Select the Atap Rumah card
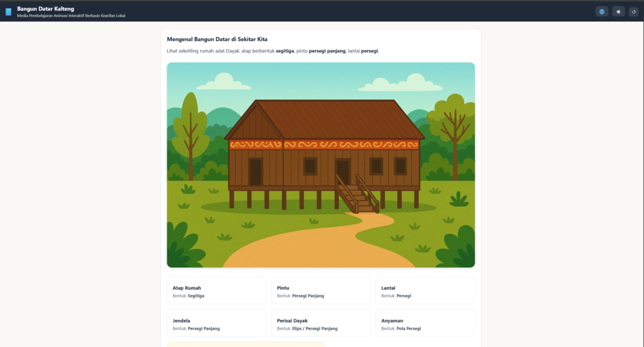The image size is (644, 347). point(216,290)
